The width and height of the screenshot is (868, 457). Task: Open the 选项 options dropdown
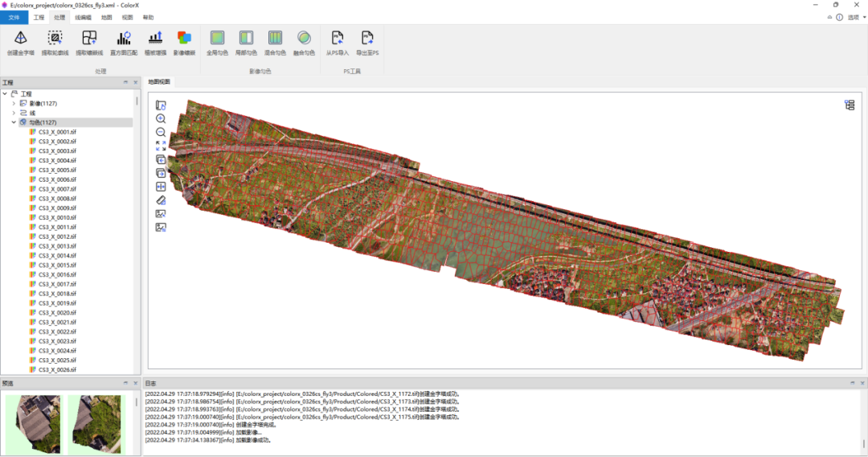pyautogui.click(x=855, y=17)
